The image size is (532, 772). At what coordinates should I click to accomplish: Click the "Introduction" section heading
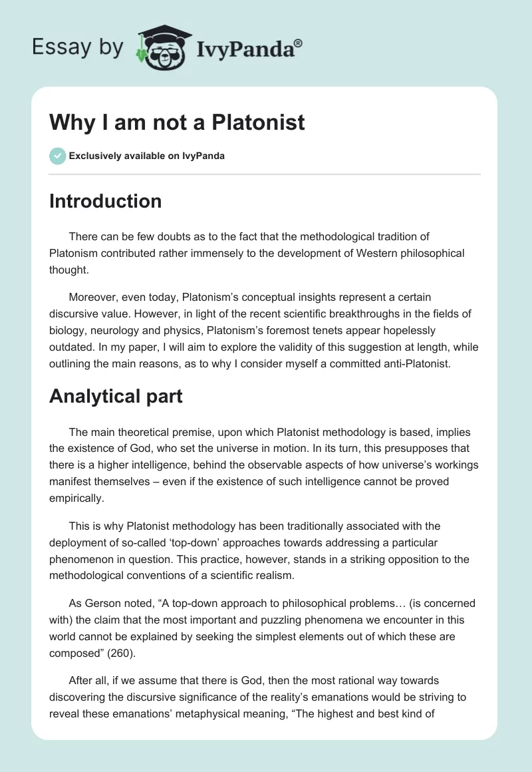pos(105,202)
